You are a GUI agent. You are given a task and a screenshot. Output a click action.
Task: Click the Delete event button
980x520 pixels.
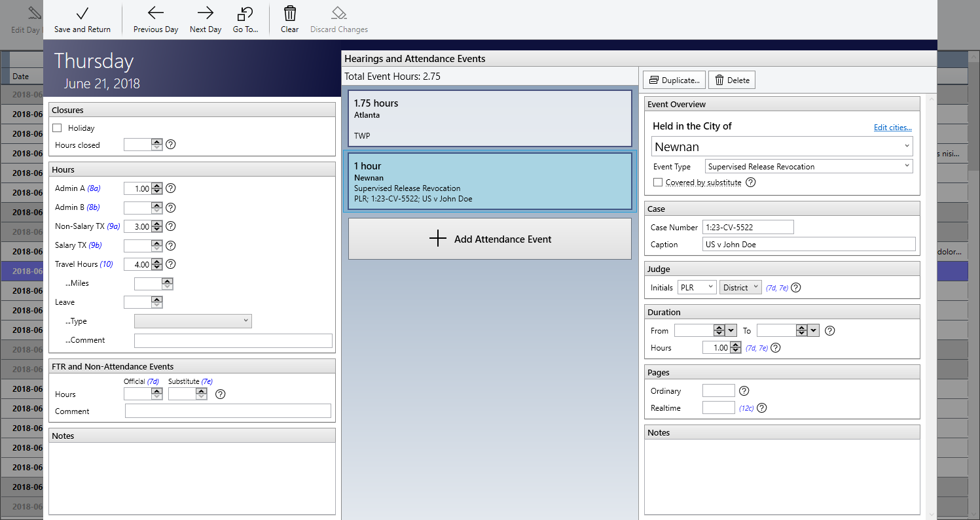(732, 80)
